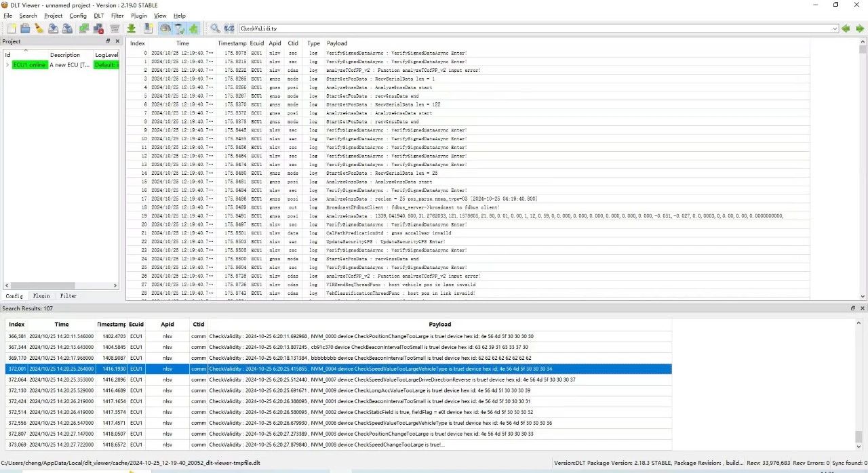Click the magnifier Find icon

coord(215,28)
